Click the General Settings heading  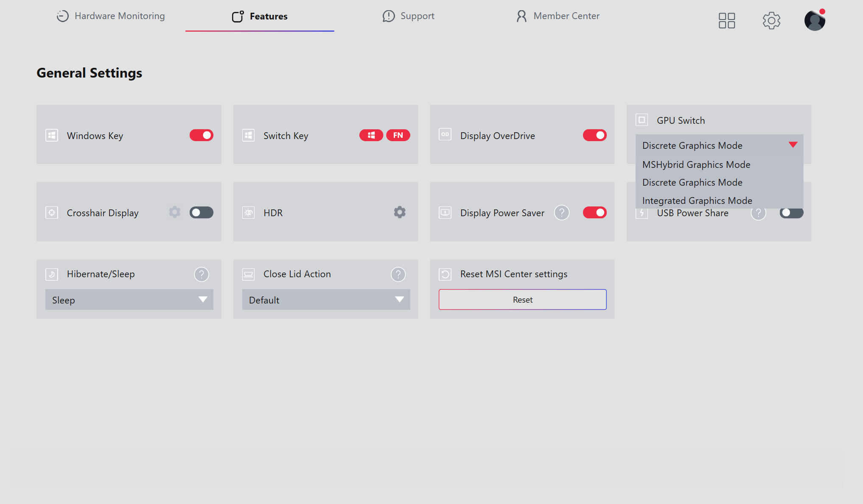[x=90, y=73]
